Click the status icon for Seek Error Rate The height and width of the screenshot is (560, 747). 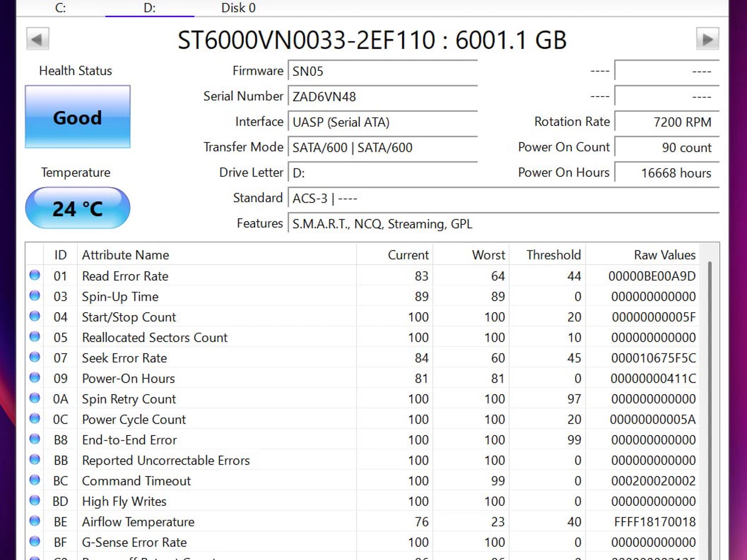click(35, 357)
